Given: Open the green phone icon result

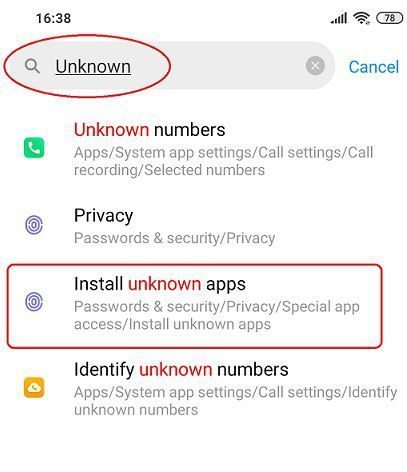Looking at the screenshot, I should point(34,148).
